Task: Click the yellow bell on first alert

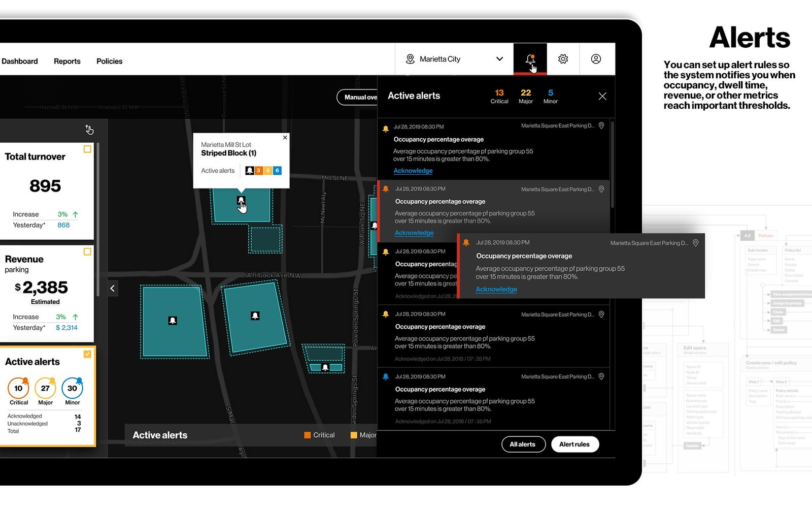Action: click(x=386, y=129)
